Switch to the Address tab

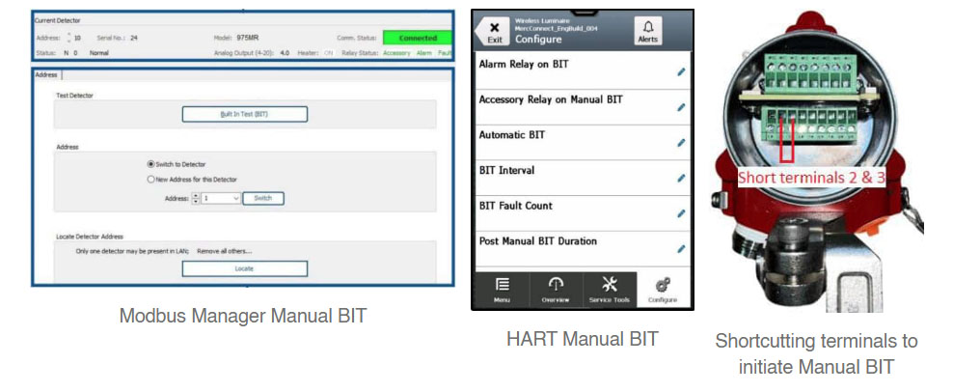click(46, 75)
